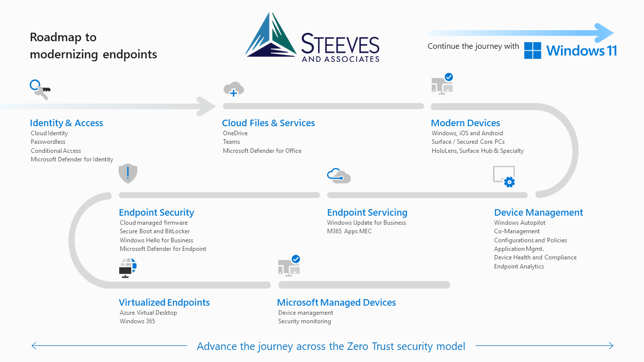Click Windows Autopilot

coord(520,223)
